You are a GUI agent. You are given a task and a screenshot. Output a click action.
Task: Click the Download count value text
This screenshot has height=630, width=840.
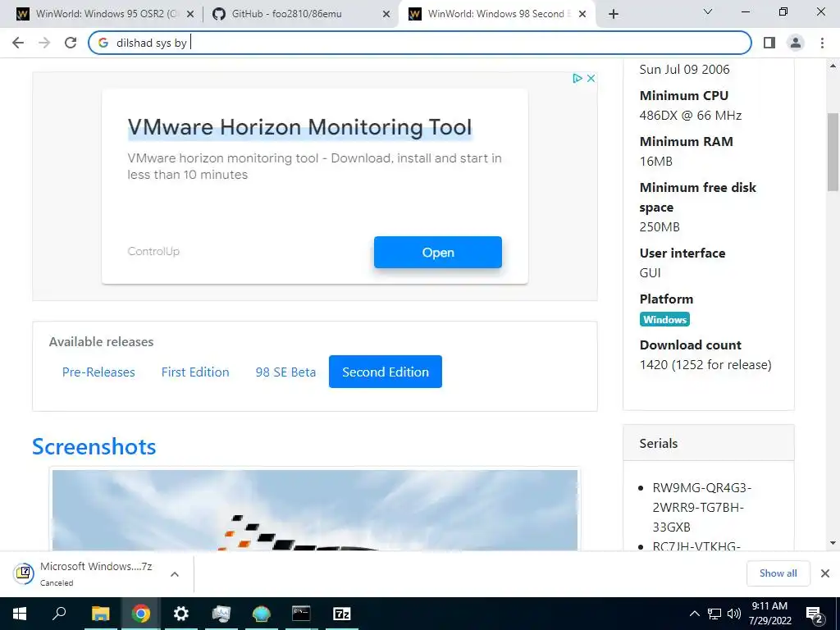705,365
